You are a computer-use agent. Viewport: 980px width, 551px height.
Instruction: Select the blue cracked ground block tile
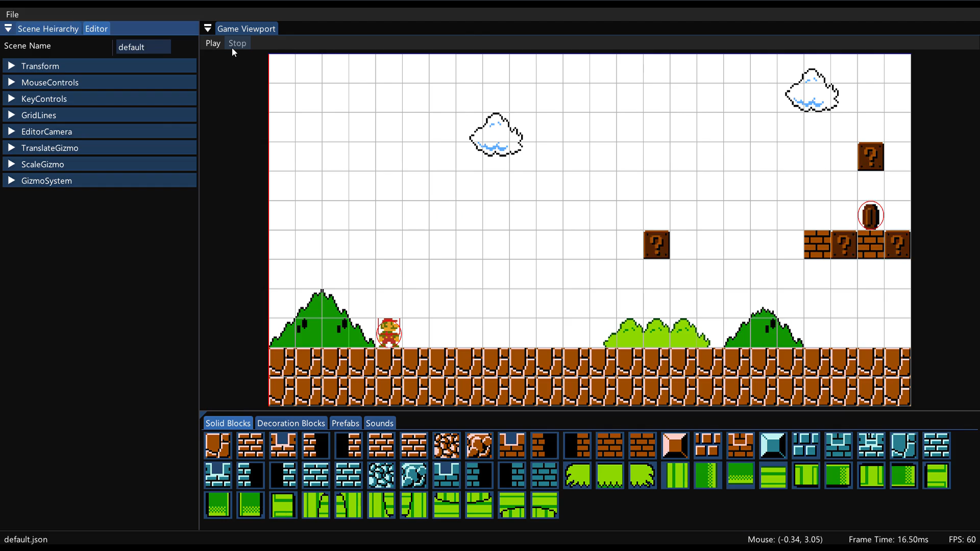pos(903,445)
